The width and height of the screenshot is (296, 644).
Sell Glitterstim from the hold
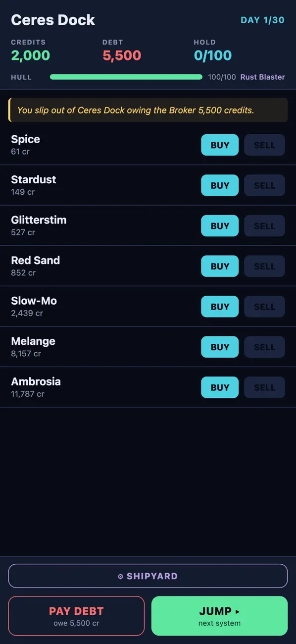coord(265,226)
